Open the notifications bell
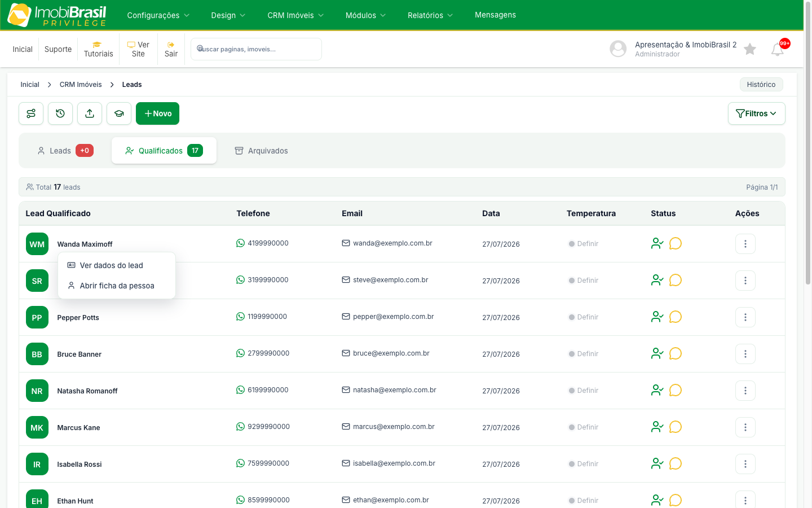Screen dimensions: 812x508 pos(778,50)
